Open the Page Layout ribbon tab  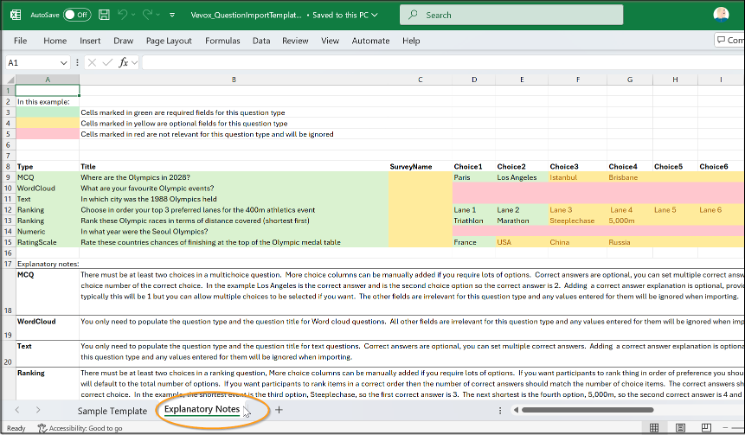pyautogui.click(x=168, y=41)
